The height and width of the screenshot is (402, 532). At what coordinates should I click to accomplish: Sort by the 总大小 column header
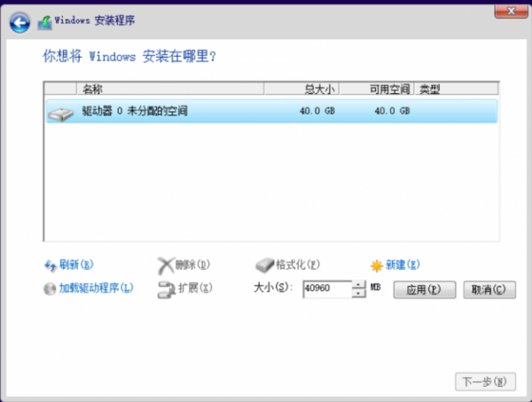301,90
